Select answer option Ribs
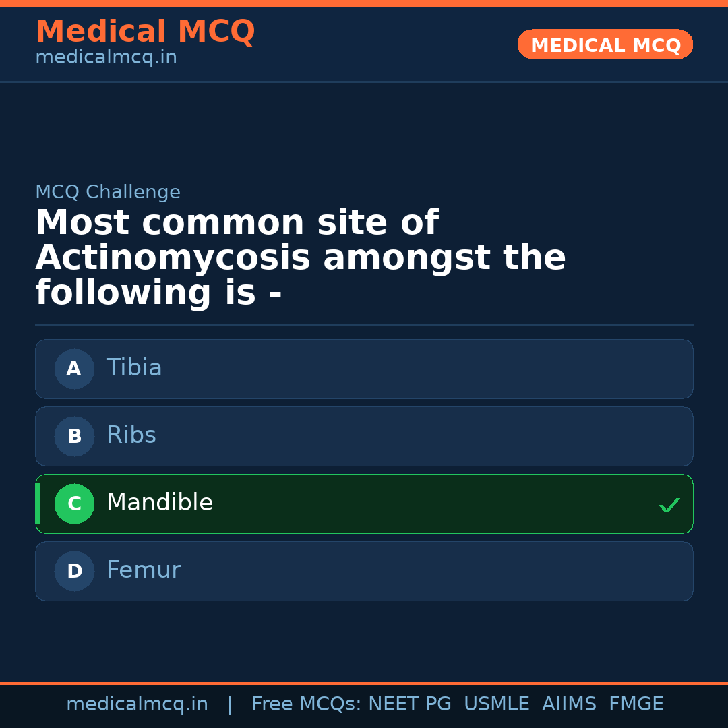The image size is (728, 728). click(x=364, y=436)
